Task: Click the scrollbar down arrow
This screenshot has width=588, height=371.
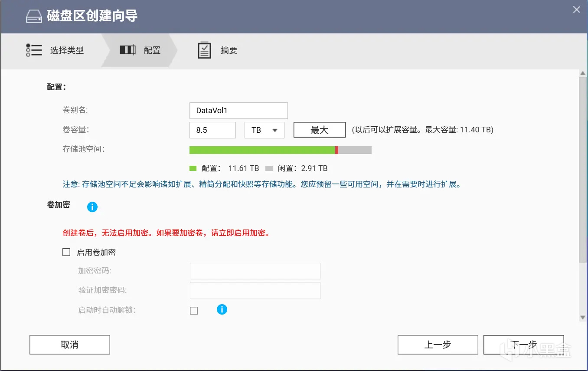Action: (583, 318)
